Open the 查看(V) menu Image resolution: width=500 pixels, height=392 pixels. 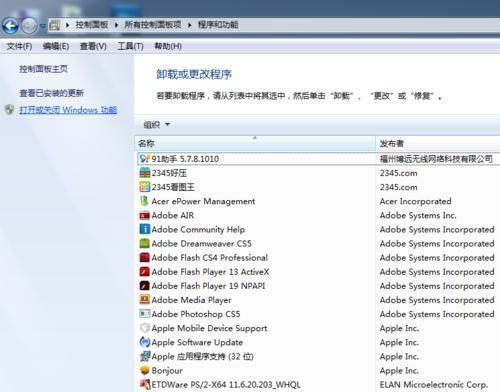tap(93, 46)
